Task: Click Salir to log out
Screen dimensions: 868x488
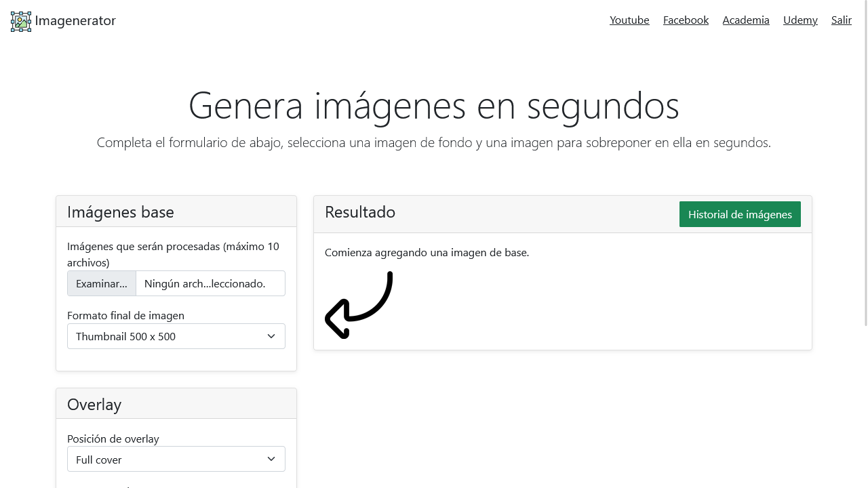Action: (x=842, y=20)
